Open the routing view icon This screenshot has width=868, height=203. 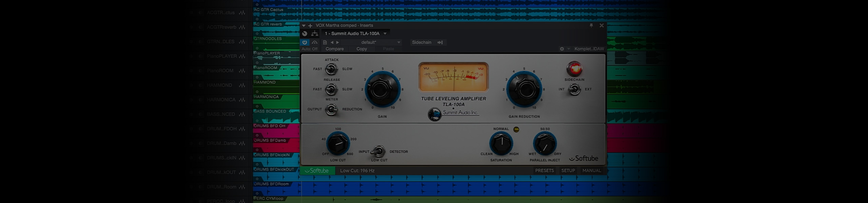click(315, 33)
